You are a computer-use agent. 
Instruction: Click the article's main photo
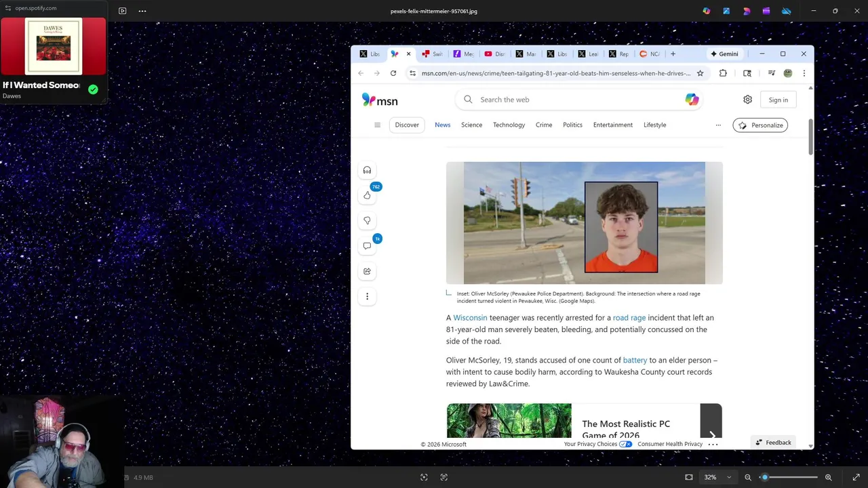click(584, 223)
